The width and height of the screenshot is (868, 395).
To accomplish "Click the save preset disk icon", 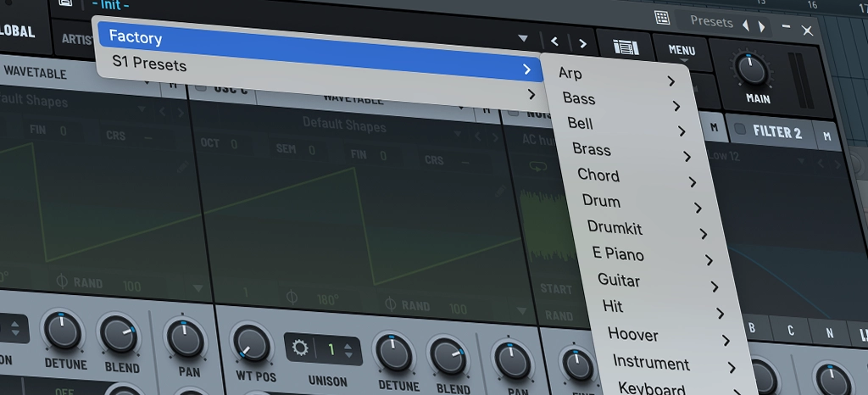I will click(65, 3).
